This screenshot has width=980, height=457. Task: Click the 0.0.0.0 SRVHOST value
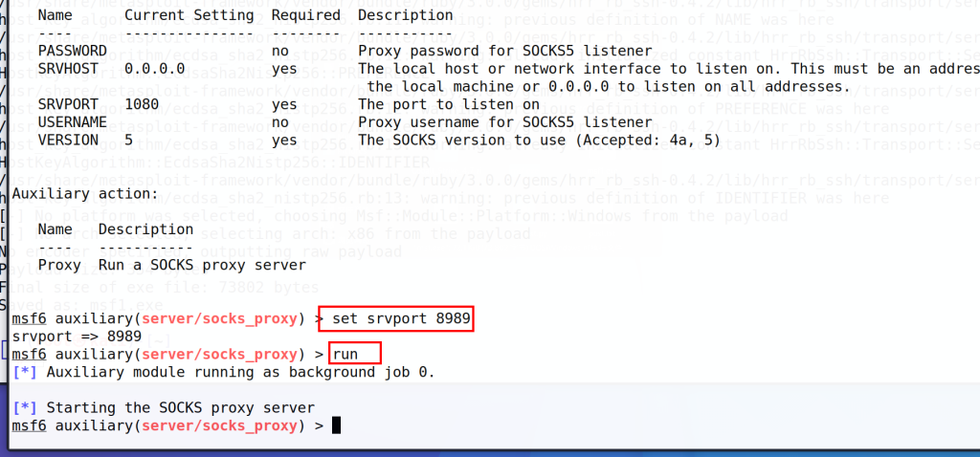(155, 69)
